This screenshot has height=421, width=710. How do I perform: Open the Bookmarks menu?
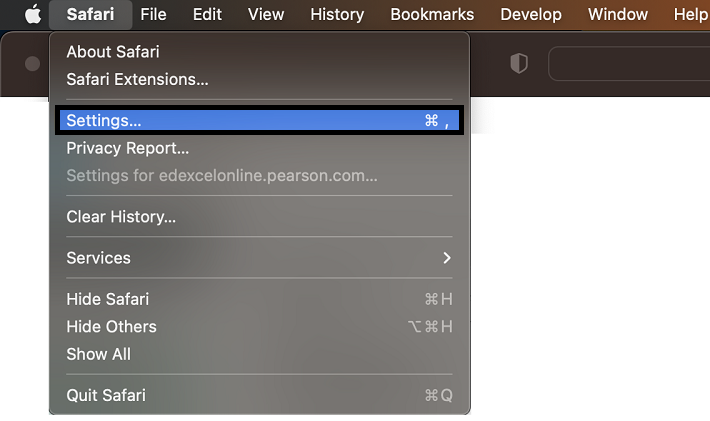(x=430, y=14)
